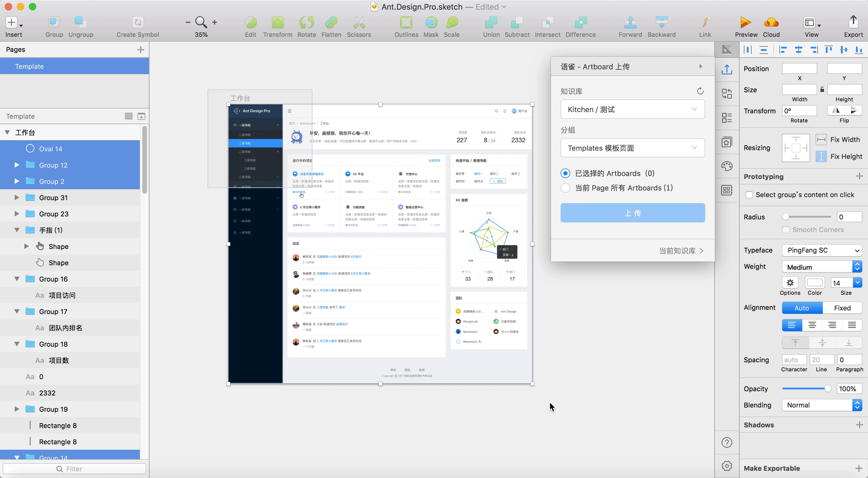
Task: Open the 当前知识库 link
Action: coord(681,251)
